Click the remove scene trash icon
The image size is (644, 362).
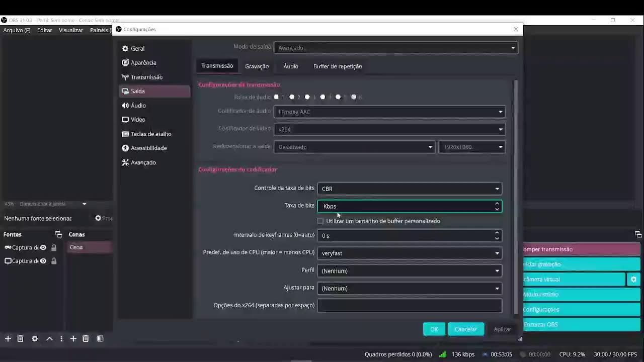[x=86, y=339]
